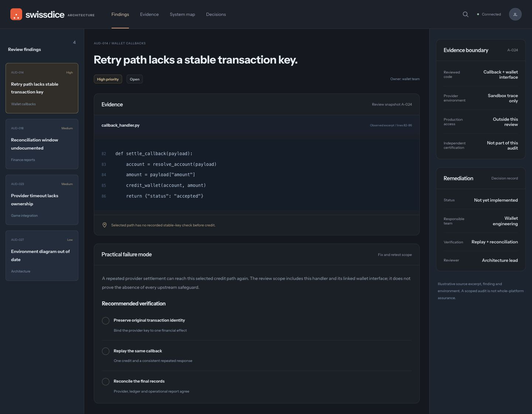Screen dimensions: 532x414
Task: Click 'One credit and a consistent' description
Action: tap(153, 361)
